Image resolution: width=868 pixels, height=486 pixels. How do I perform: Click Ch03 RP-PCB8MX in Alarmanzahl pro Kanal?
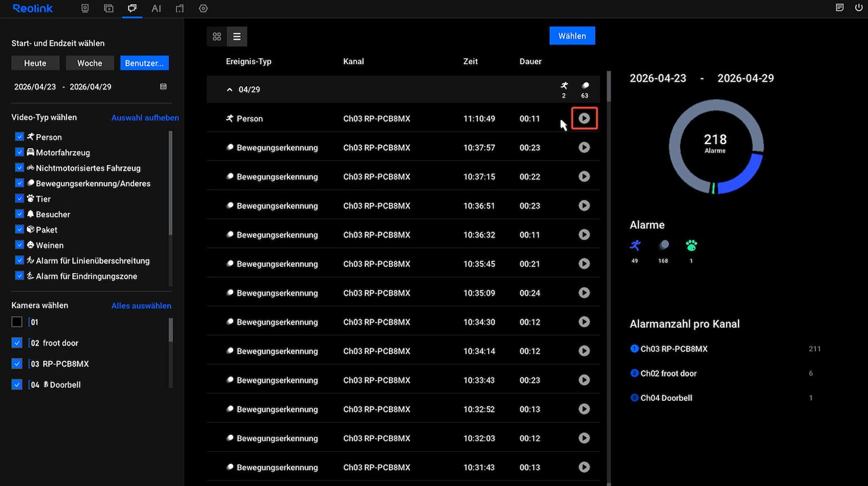click(674, 349)
